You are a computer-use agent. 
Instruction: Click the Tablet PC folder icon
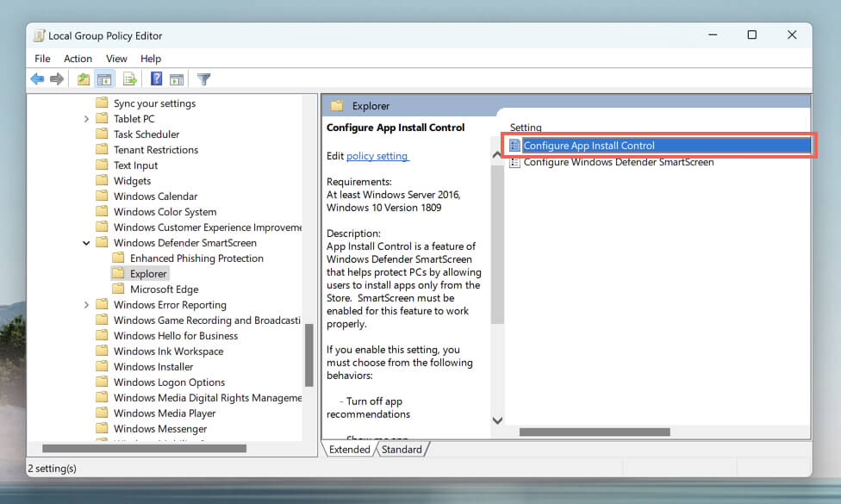coord(102,119)
